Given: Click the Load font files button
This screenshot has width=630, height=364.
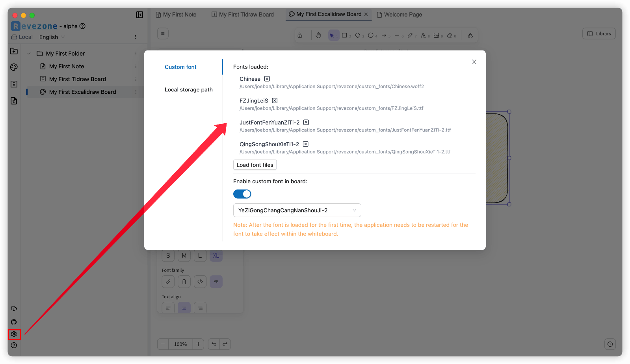Looking at the screenshot, I should click(255, 165).
